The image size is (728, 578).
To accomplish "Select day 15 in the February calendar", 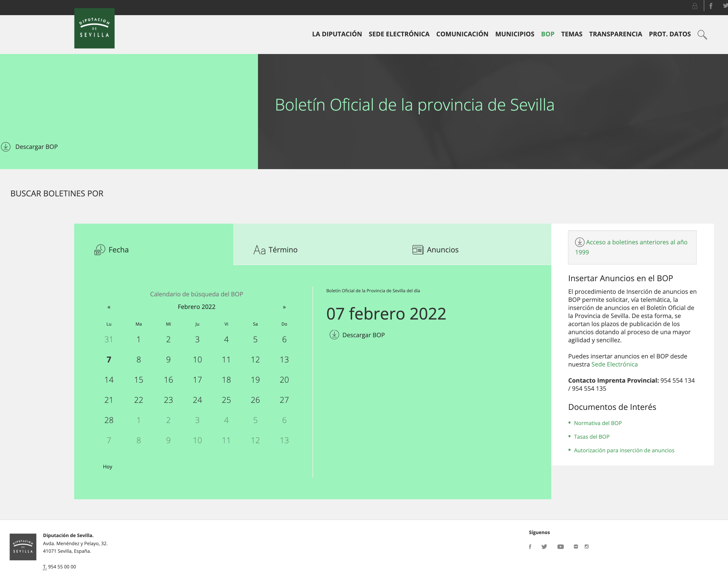I will 138,379.
